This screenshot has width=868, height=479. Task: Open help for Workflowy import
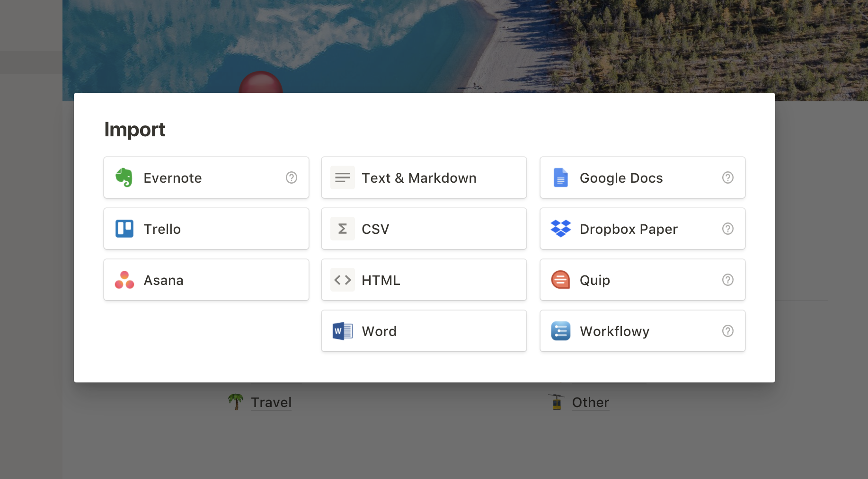coord(728,331)
